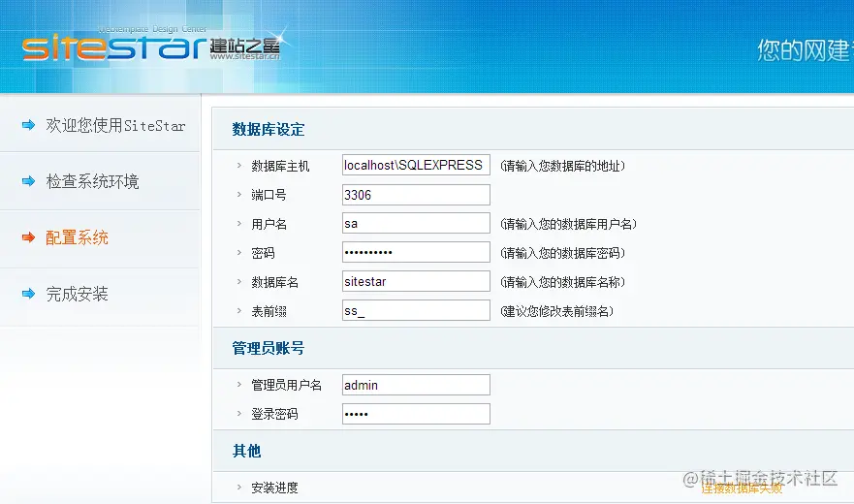Click the 表前缀 label

point(269,311)
